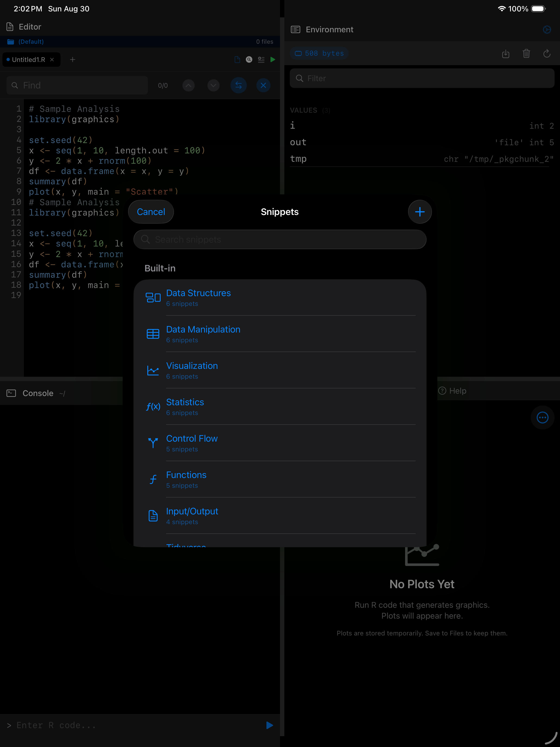Screen dimensions: 560x747
Task: Switch to the Help tab
Action: click(x=452, y=391)
